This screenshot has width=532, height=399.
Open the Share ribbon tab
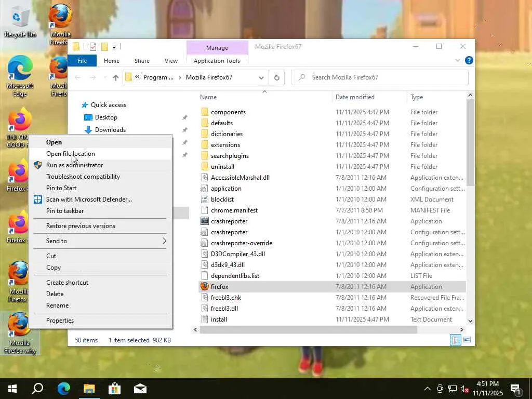click(142, 61)
